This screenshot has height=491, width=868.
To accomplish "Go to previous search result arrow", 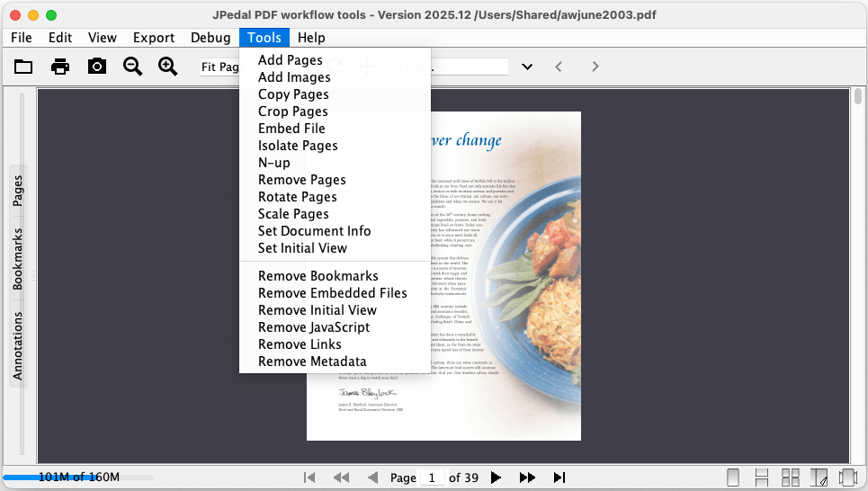I will tap(559, 67).
